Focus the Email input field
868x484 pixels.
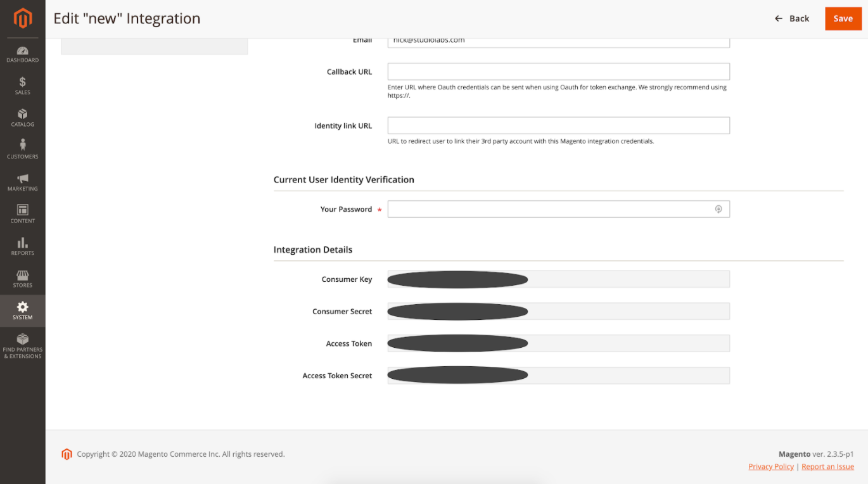(x=559, y=42)
